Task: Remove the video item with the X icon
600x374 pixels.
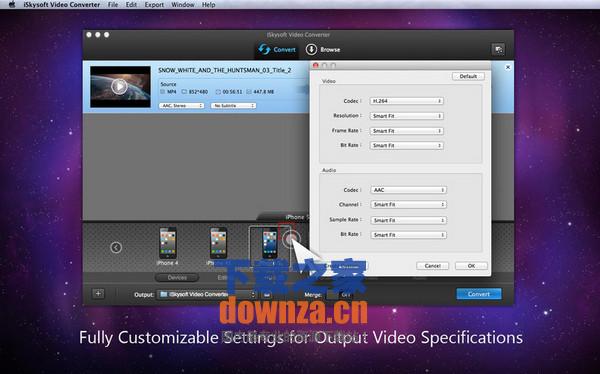Action: tap(508, 67)
